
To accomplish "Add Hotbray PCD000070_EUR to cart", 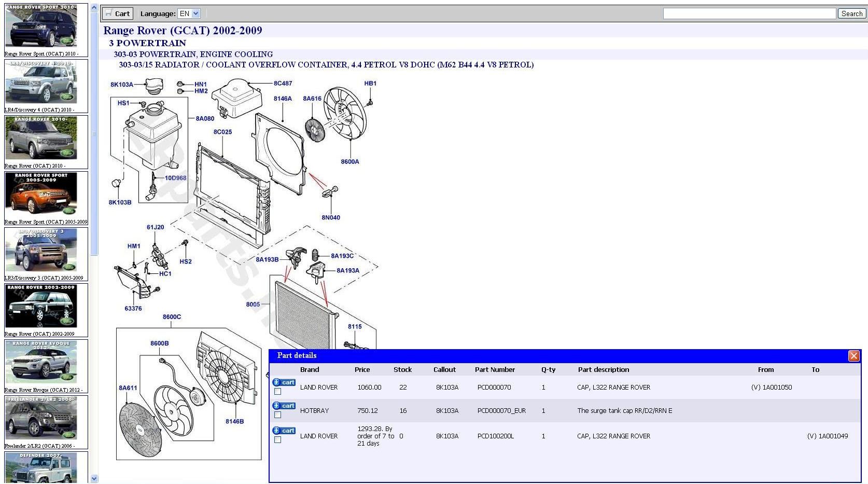I will point(284,406).
